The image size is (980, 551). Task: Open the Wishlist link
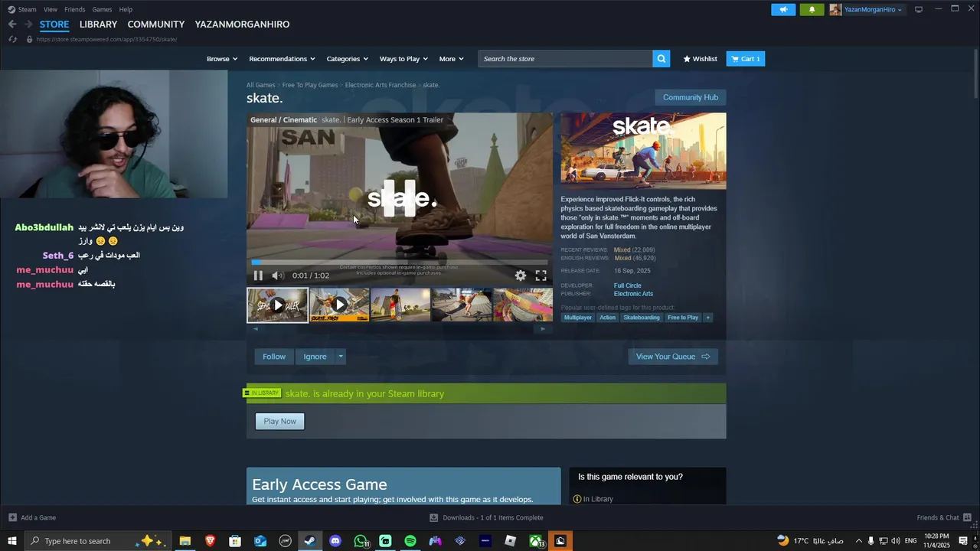[x=700, y=59]
